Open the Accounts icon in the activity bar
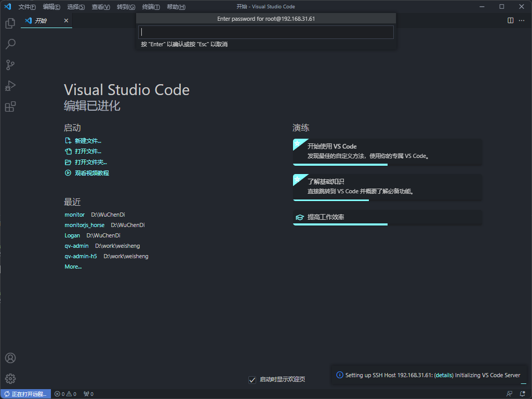The image size is (532, 399). click(10, 358)
